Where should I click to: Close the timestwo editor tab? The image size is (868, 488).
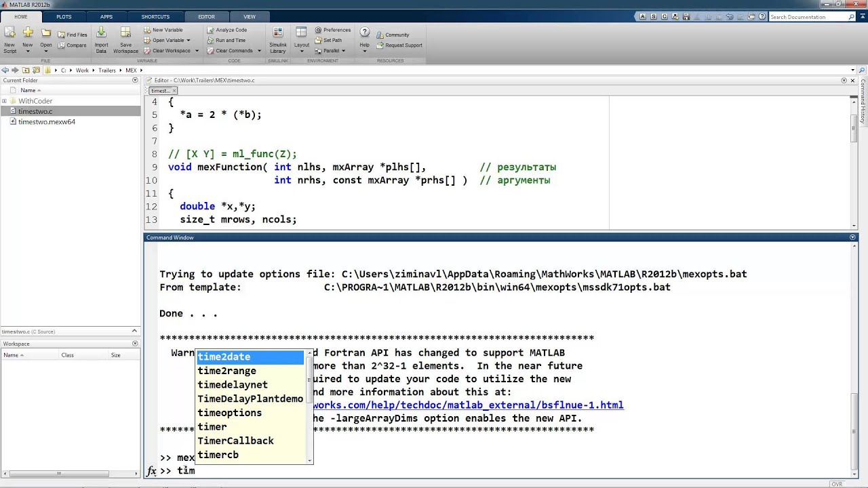[174, 90]
